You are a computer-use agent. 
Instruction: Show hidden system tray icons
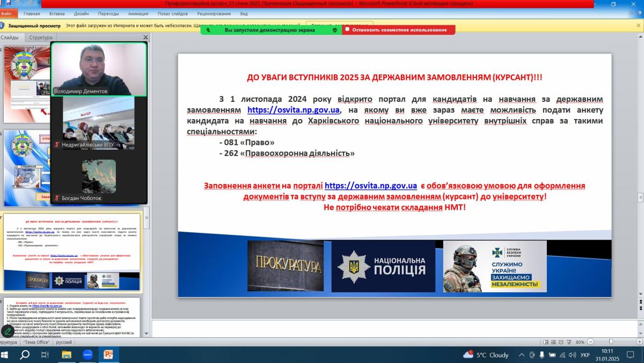click(522, 355)
